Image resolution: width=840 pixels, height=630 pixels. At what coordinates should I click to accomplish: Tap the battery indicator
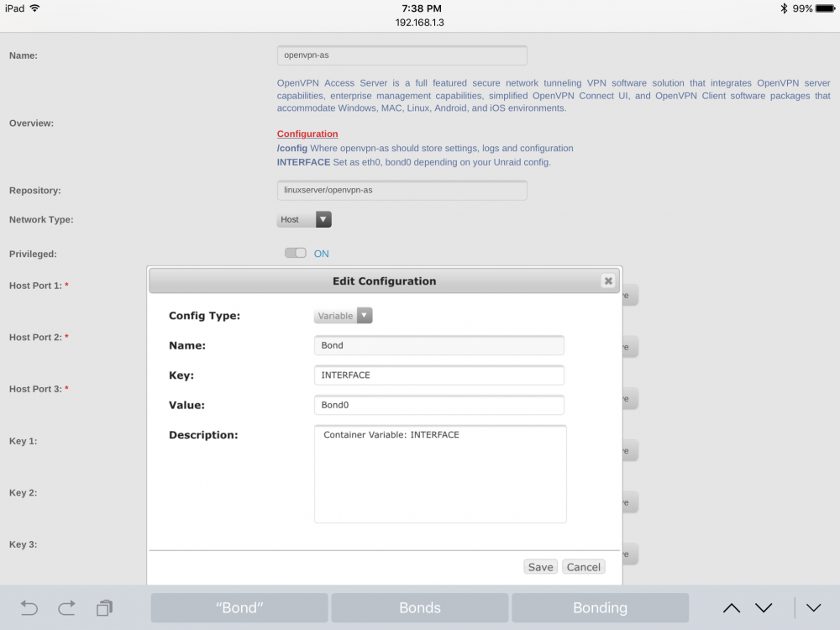[x=825, y=8]
